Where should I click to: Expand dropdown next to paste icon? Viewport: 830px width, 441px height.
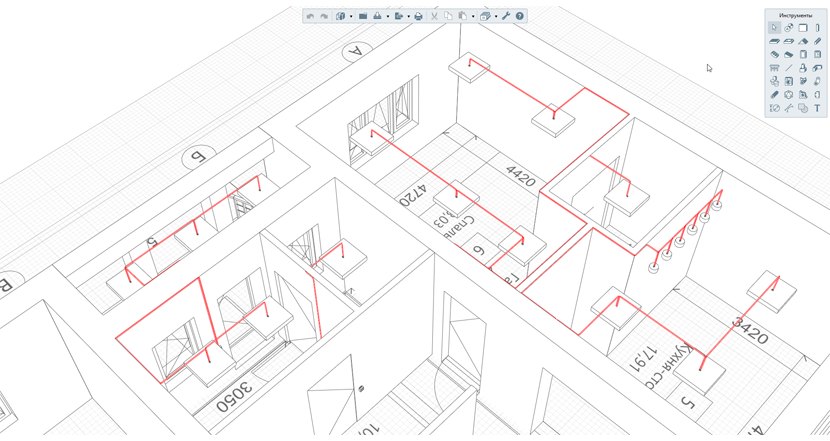click(x=473, y=16)
